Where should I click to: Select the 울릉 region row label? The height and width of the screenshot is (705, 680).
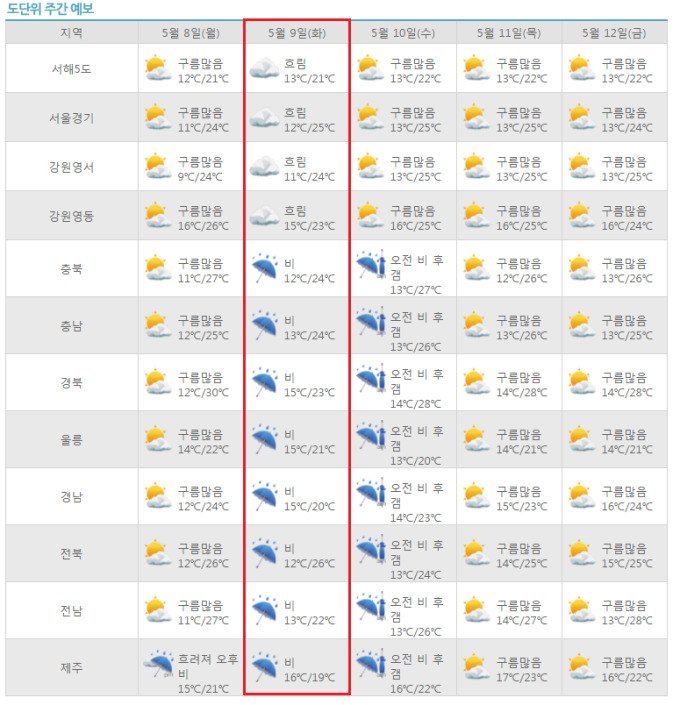(72, 440)
